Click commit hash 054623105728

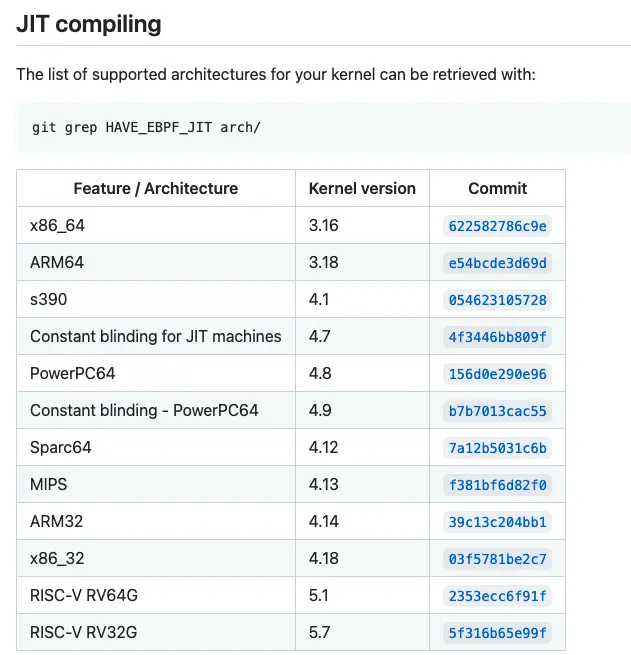point(497,300)
